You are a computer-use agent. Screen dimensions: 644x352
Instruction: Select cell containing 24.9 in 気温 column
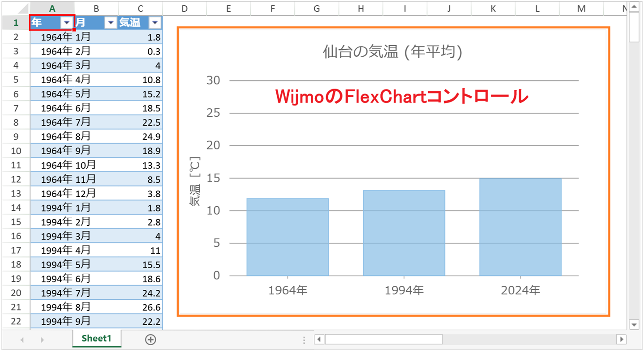(x=140, y=136)
